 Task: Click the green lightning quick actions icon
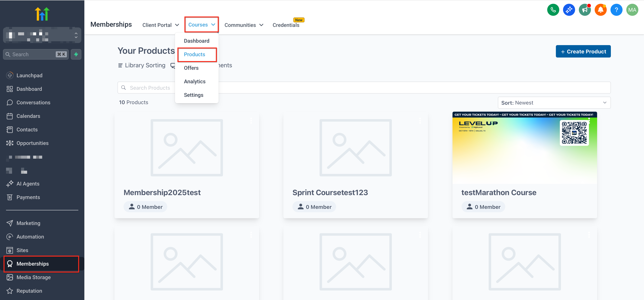76,54
